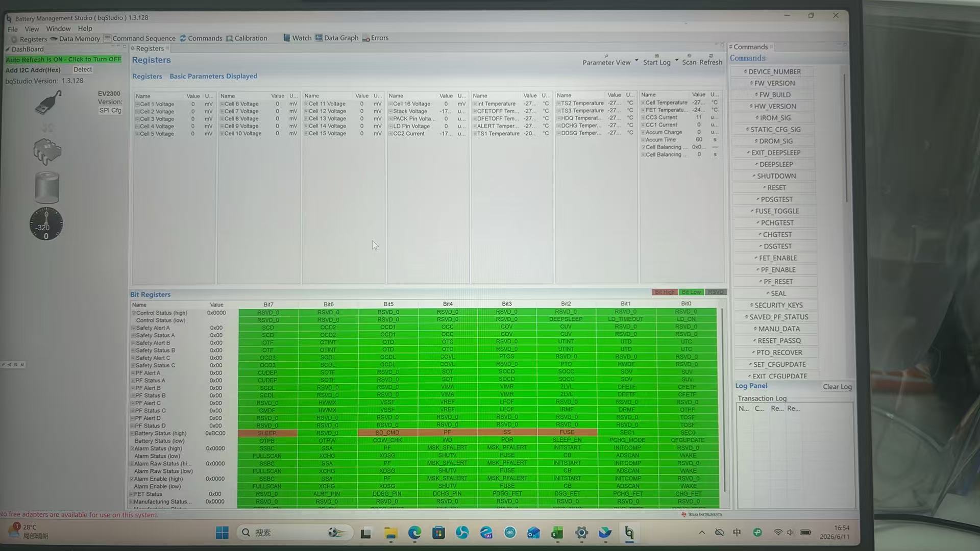The width and height of the screenshot is (980, 551).
Task: Select the Stack Voltage parameter row
Action: 428,111
